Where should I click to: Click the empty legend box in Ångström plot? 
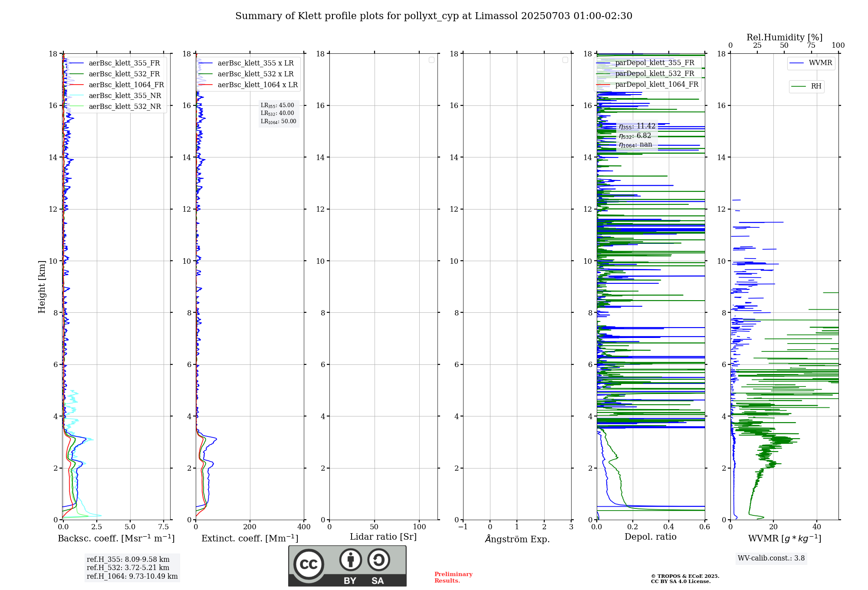pyautogui.click(x=565, y=60)
